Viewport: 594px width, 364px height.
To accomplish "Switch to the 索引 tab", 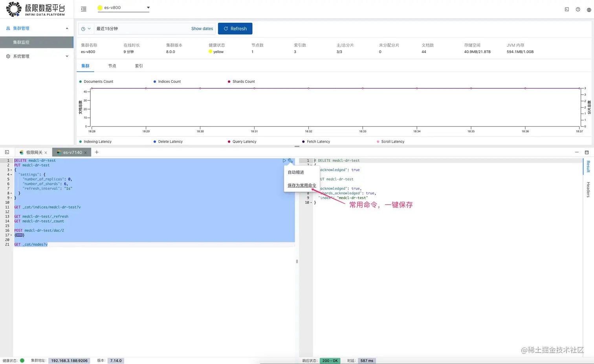I will click(x=139, y=66).
